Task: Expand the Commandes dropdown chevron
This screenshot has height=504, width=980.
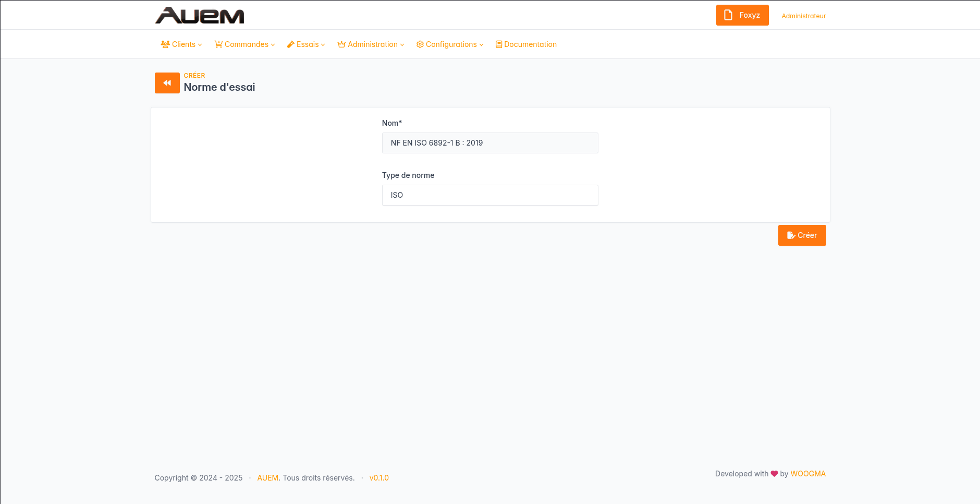Action: click(273, 45)
